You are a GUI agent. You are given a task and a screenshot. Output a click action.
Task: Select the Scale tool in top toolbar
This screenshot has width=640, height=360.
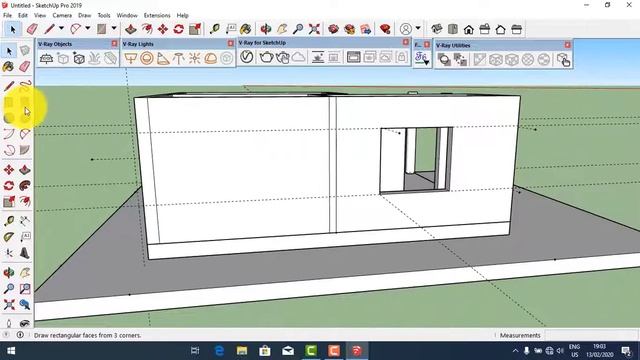(x=195, y=29)
